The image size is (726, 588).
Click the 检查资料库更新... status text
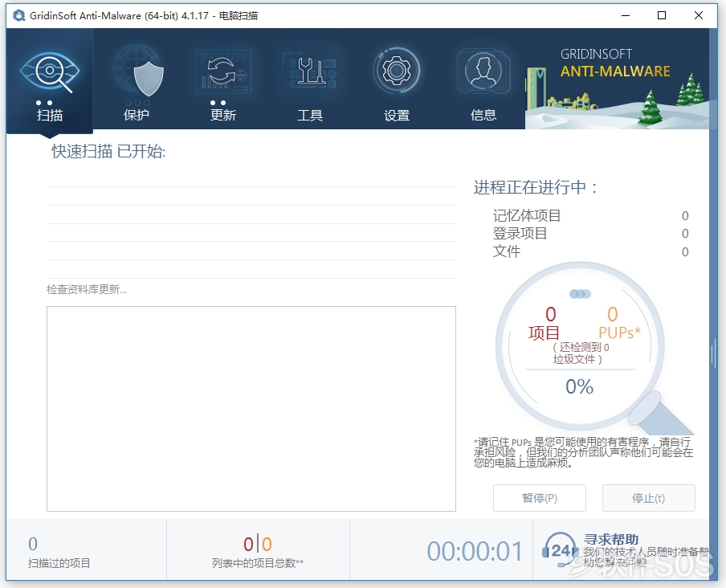pos(87,290)
